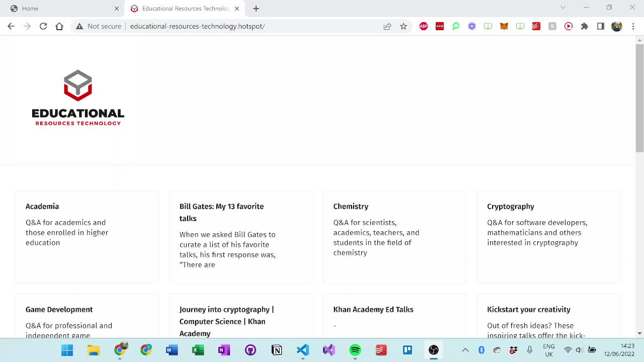Click the Cryptography description text
Screen dimensions: 644x362
[x=537, y=232]
